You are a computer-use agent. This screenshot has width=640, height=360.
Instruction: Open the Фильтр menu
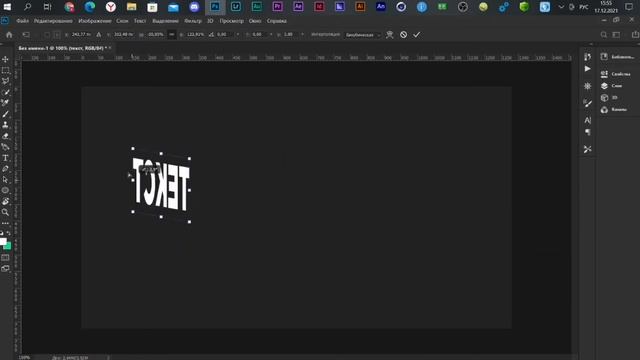[193, 21]
